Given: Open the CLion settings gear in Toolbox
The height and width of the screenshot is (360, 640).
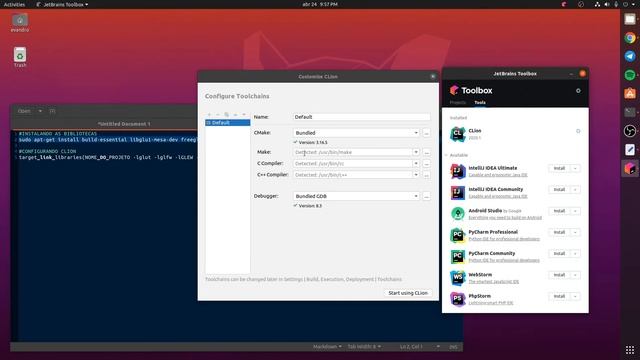Looking at the screenshot, I should pyautogui.click(x=578, y=131).
